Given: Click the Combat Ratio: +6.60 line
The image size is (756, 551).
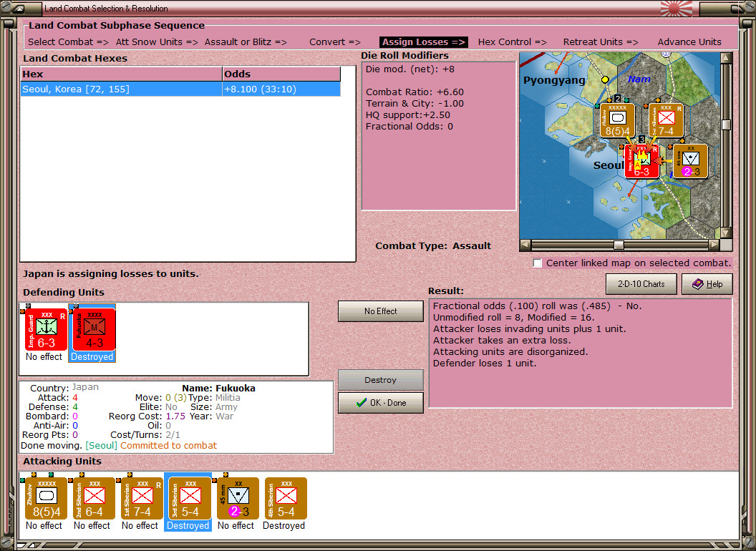Looking at the screenshot, I should point(415,92).
